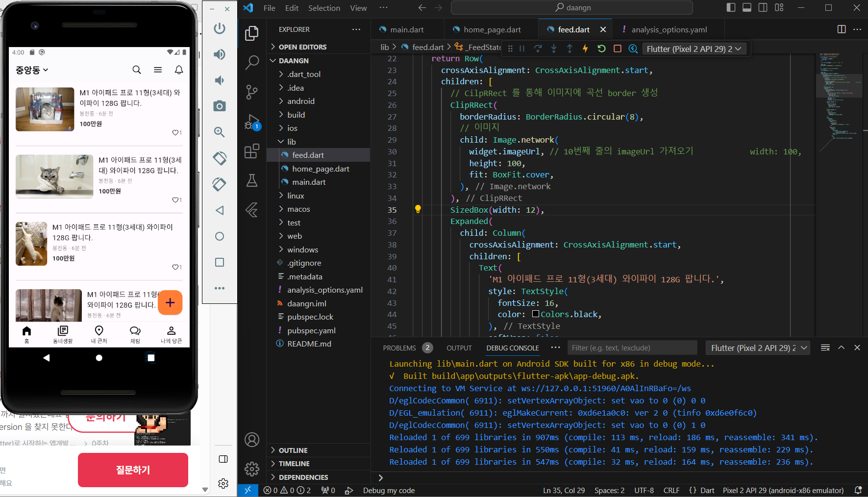Expand the TIMELINE section
This screenshot has width=868, height=497.
294,464
